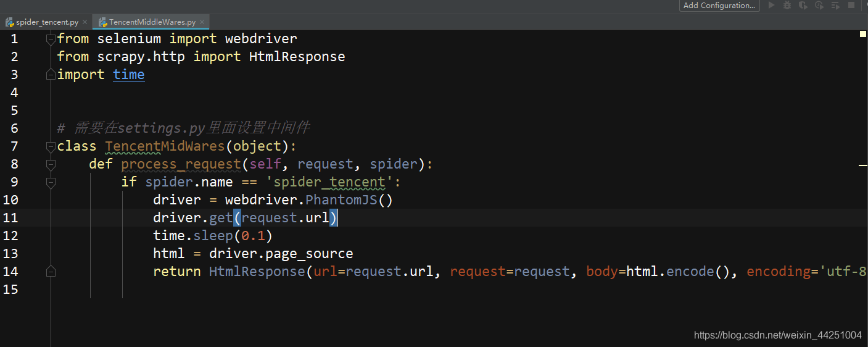The height and width of the screenshot is (347, 868).
Task: Click 'webdriver' at the end of line 1
Action: [x=261, y=39]
